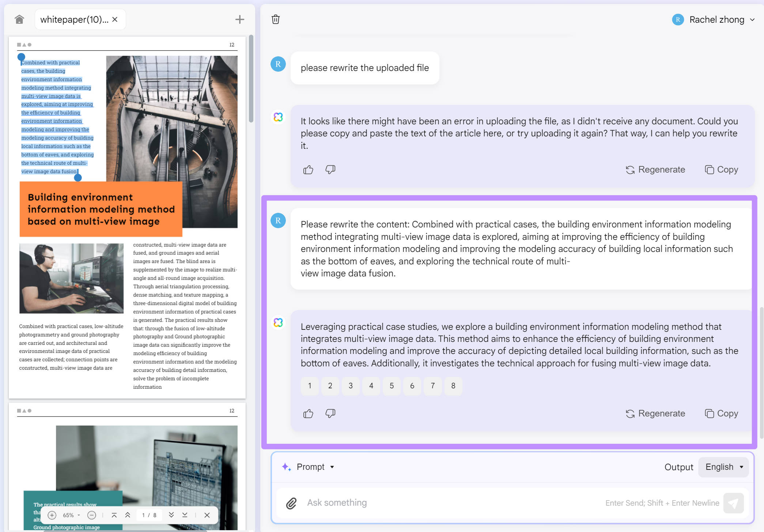764x532 pixels.
Task: Regenerate the rewritten response
Action: click(x=655, y=413)
